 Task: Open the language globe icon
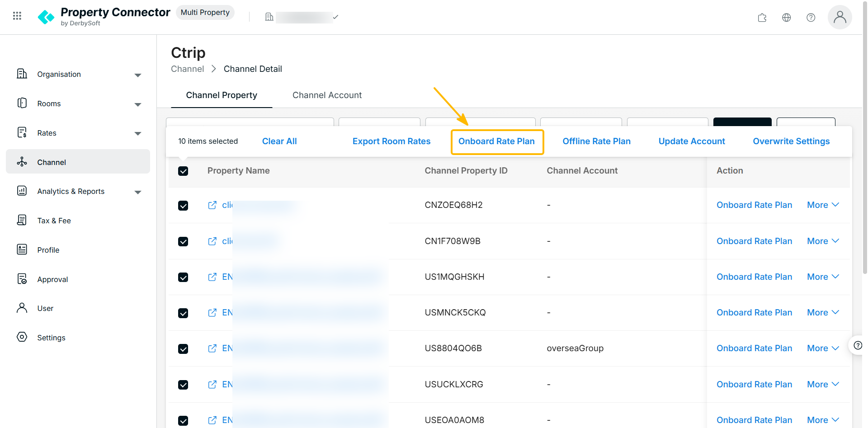pyautogui.click(x=787, y=18)
